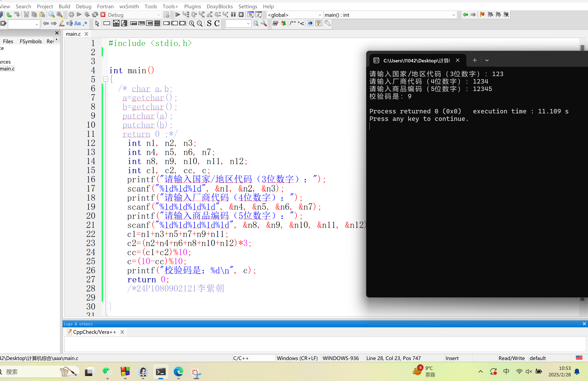
Task: Open the DoxyBlocks help question icon
Action: tap(318, 23)
